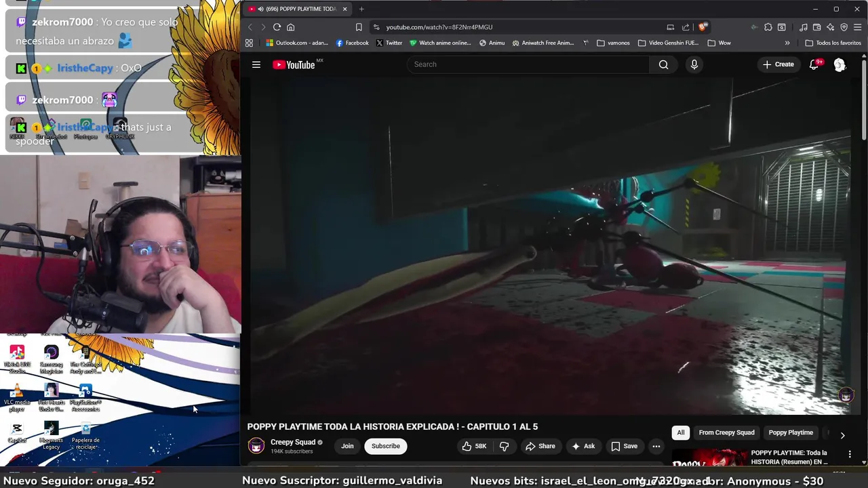The image size is (868, 488).
Task: Open the Watch anime online bookmark
Action: pos(440,43)
